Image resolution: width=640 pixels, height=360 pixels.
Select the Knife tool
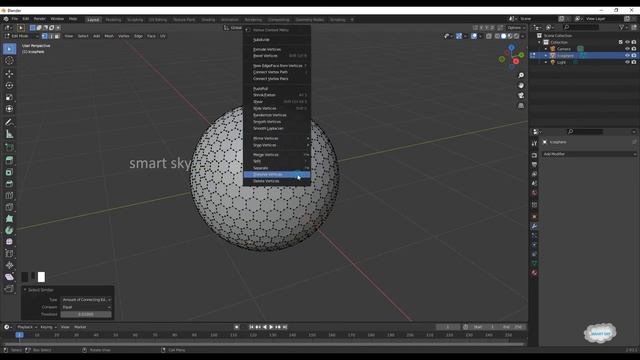[9, 207]
